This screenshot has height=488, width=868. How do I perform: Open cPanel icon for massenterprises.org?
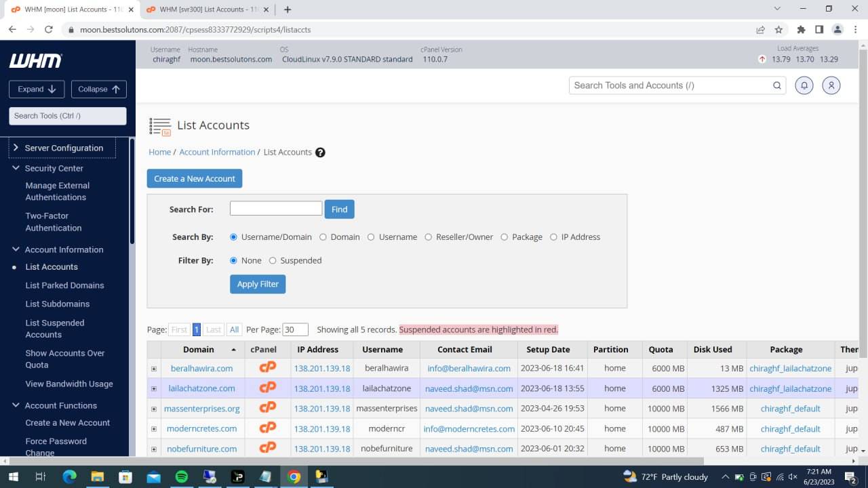tap(268, 408)
